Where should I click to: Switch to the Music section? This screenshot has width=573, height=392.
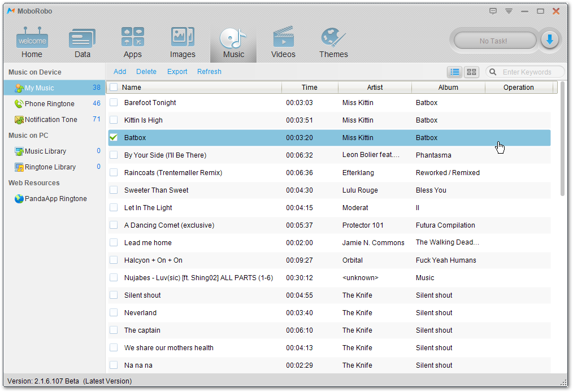coord(233,43)
